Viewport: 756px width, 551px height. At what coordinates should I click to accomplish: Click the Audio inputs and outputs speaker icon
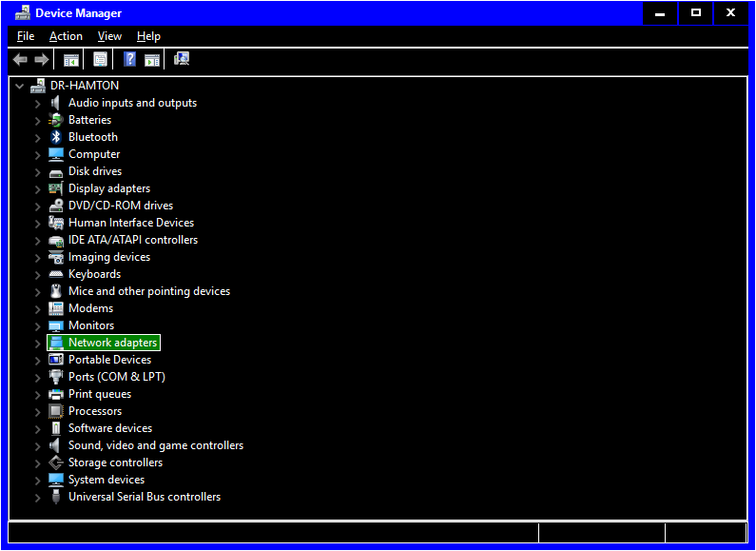[56, 103]
